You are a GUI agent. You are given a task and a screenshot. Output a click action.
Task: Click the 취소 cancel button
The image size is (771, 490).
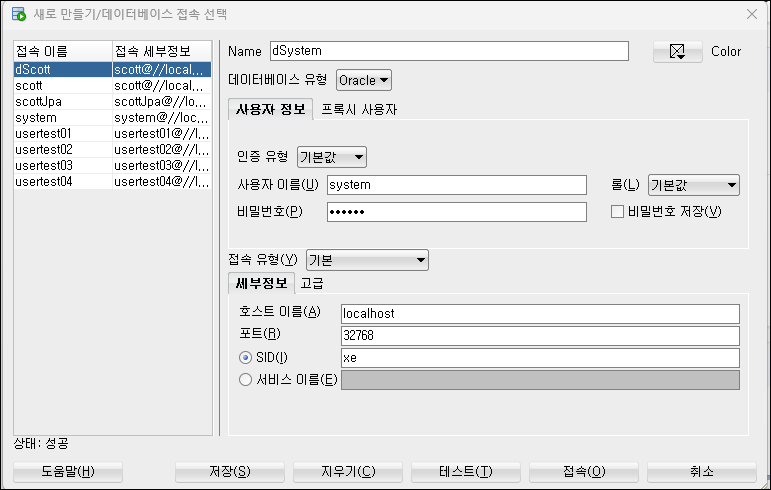coord(702,472)
